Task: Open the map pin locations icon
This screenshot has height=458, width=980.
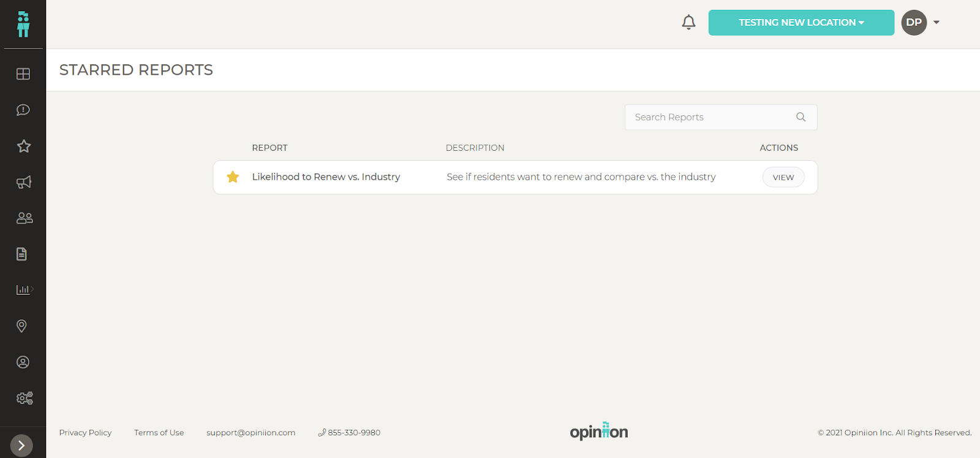Action: pos(22,326)
